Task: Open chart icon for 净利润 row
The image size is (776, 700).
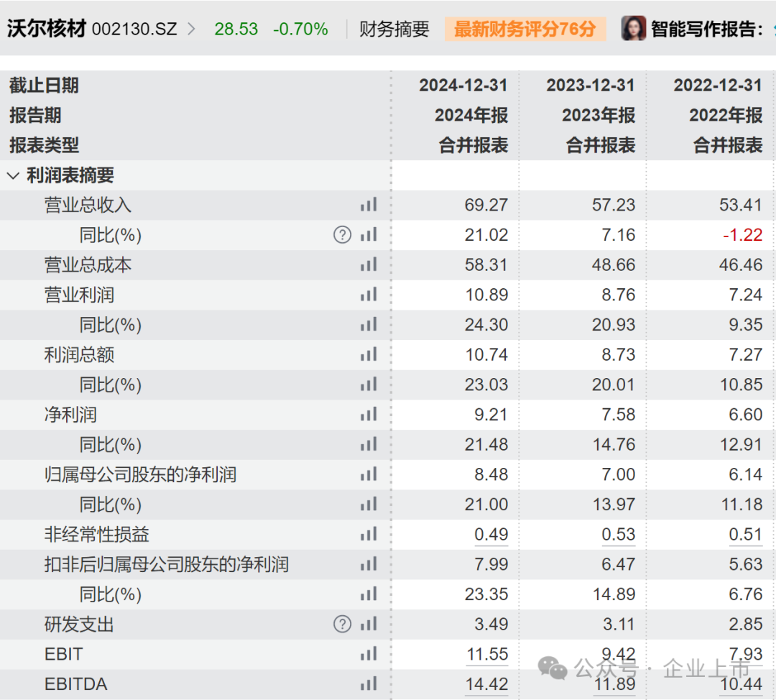Action: [369, 415]
